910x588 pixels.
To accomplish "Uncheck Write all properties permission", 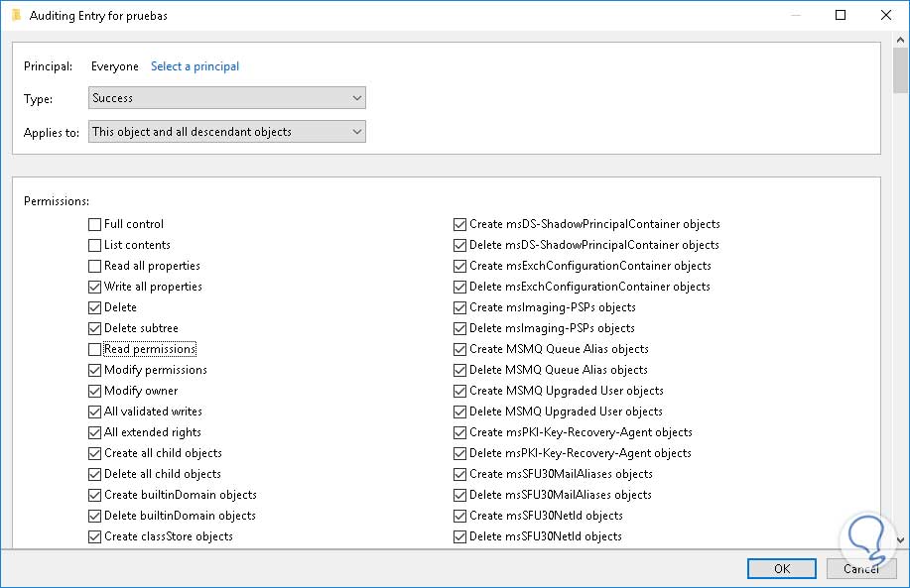I will [x=95, y=287].
